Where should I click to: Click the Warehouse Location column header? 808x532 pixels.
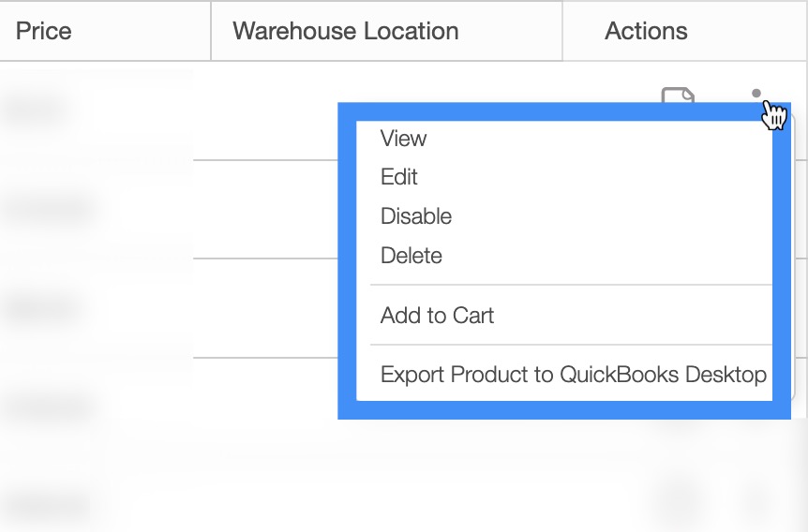coord(346,31)
